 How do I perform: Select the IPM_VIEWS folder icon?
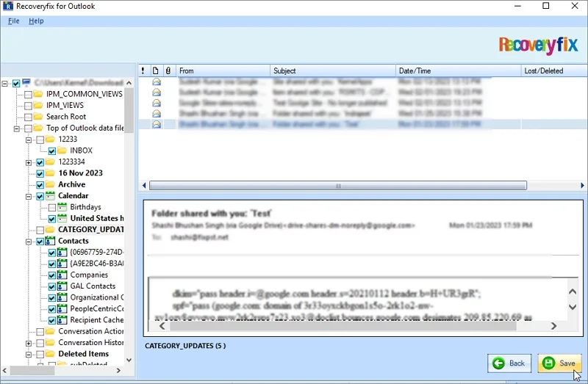coord(38,105)
